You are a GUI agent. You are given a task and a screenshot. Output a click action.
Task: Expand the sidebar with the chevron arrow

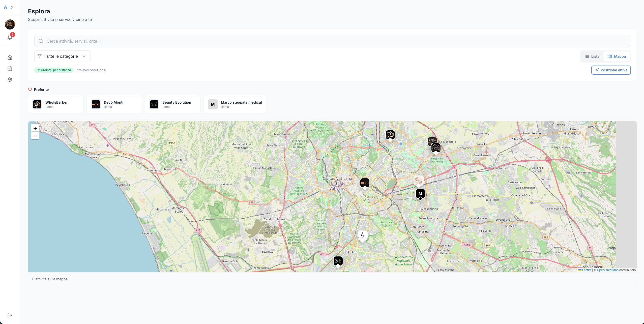[x=12, y=7]
